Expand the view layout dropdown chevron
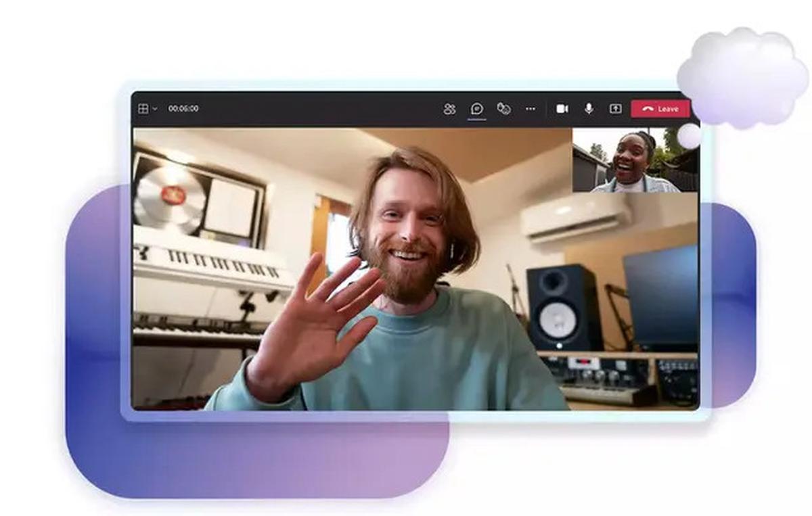This screenshot has width=812, height=516. [x=154, y=109]
